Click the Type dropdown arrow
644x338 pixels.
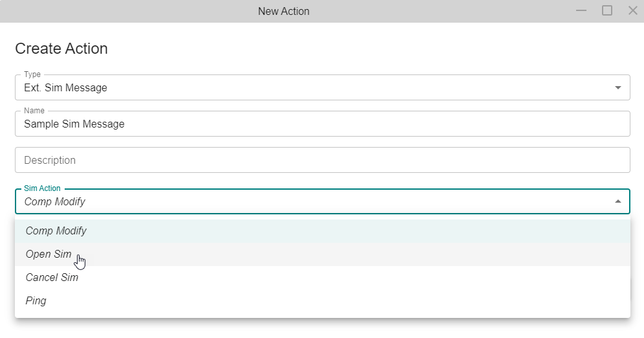(x=617, y=87)
